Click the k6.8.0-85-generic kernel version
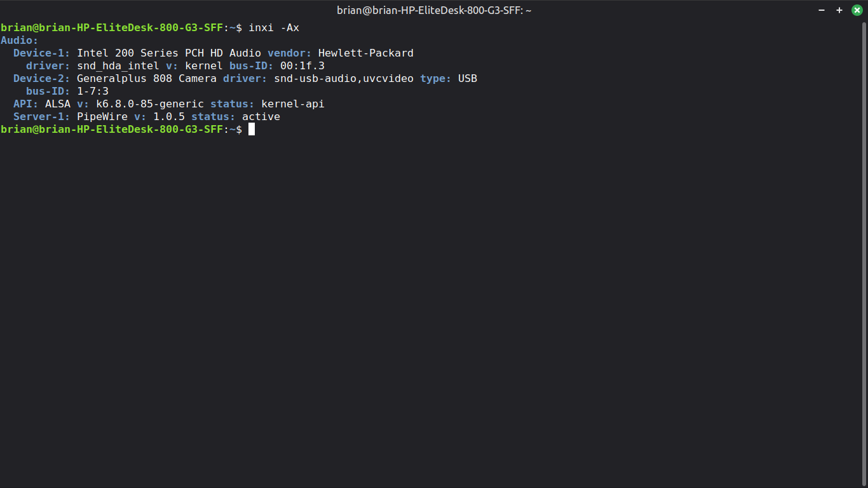The height and width of the screenshot is (488, 868). pyautogui.click(x=150, y=104)
